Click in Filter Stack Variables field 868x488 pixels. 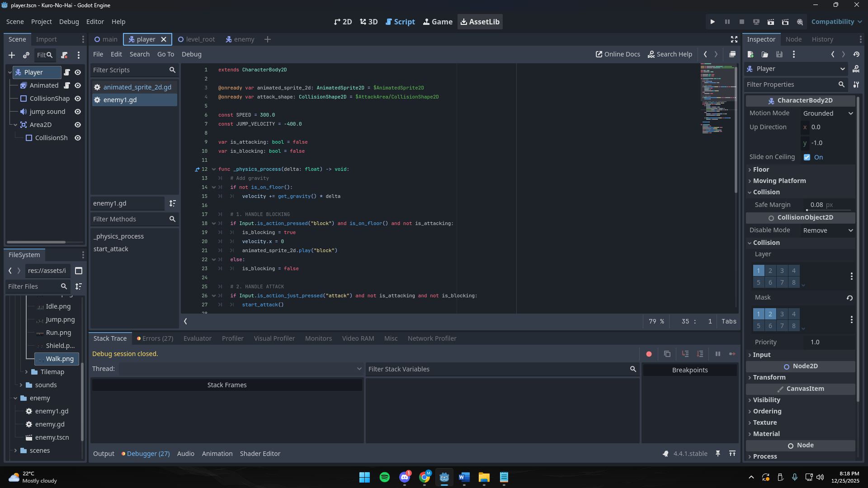502,369
